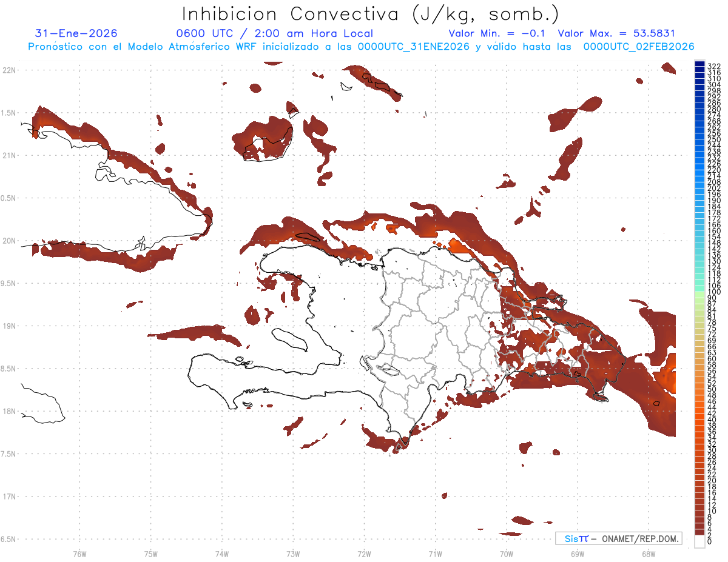Click the '0000UTC_31ENE2026' initialization time
Image resolution: width=728 pixels, height=562 pixels.
[414, 47]
